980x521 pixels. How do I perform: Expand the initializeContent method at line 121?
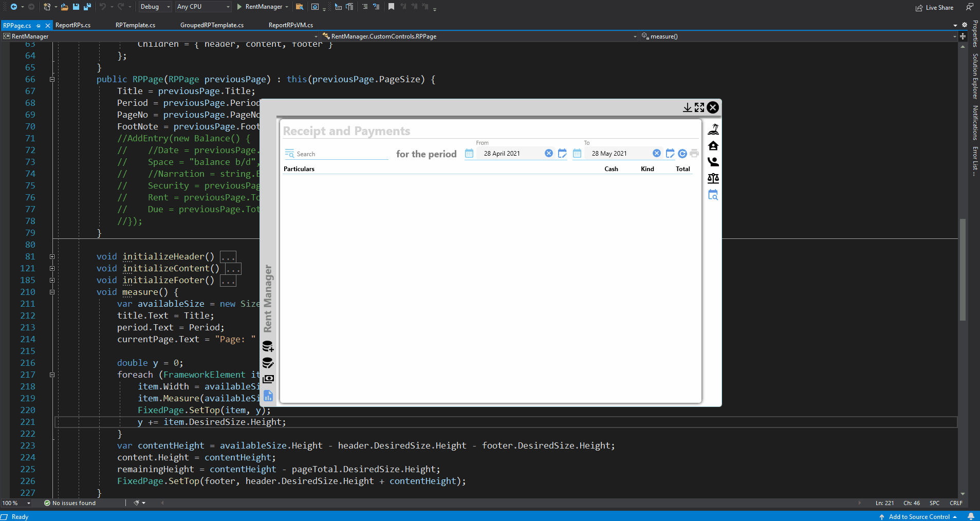point(52,268)
